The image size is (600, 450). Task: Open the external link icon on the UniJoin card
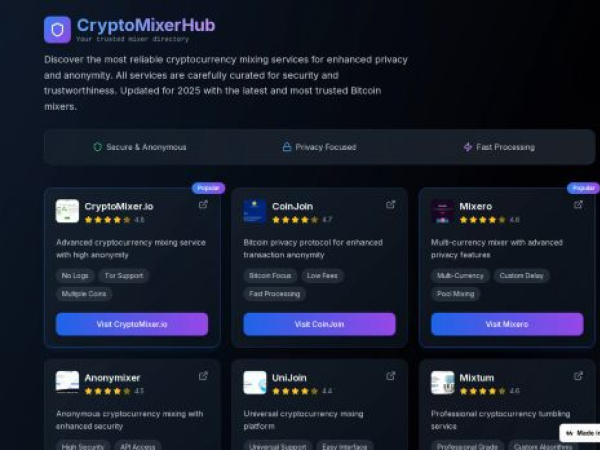tap(391, 376)
